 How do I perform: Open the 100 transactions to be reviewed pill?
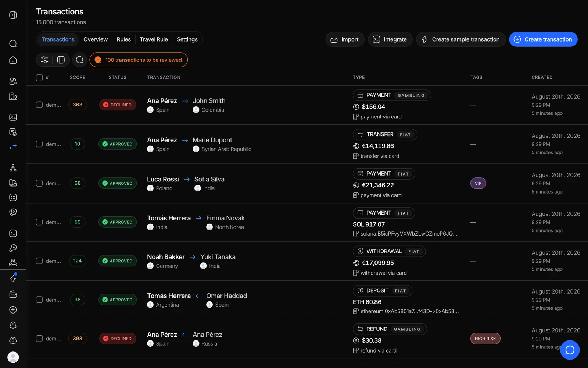139,60
